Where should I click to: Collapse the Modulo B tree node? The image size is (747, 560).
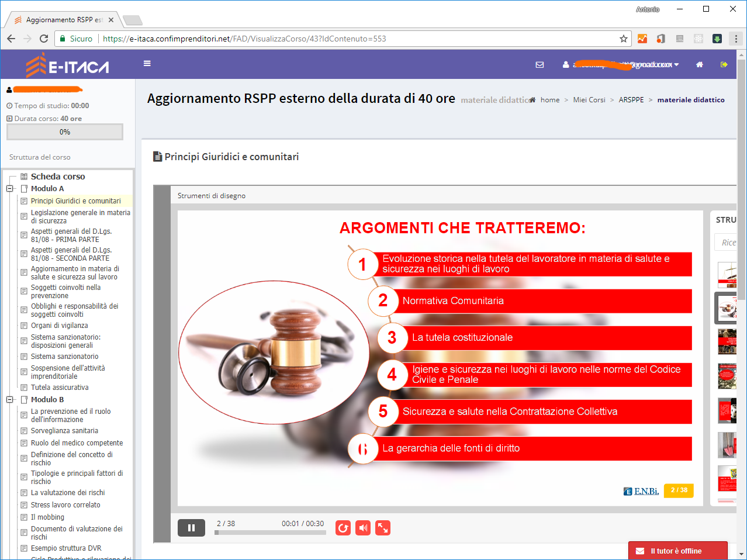(10, 400)
